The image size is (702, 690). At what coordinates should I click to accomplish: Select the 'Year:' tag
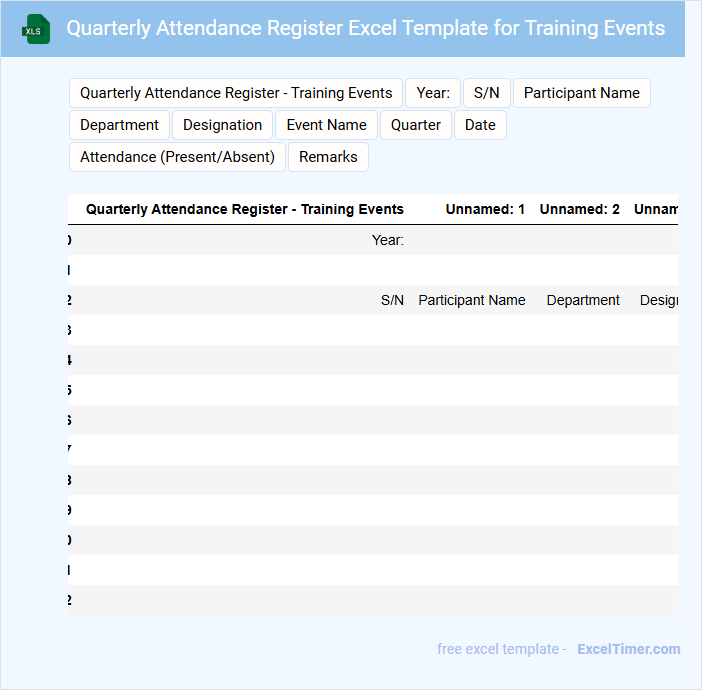tap(433, 93)
